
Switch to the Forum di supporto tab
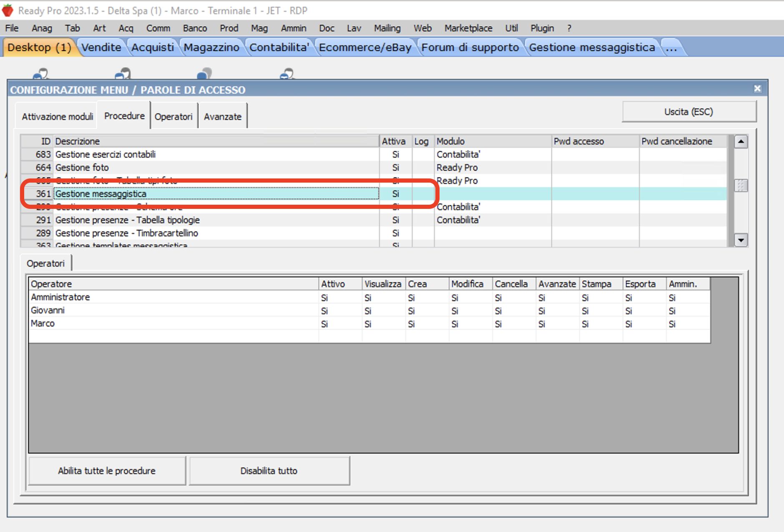click(470, 48)
